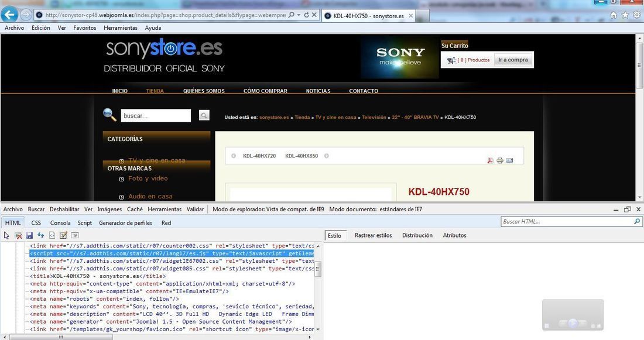Open the Caché menu in developer tools

tap(135, 210)
